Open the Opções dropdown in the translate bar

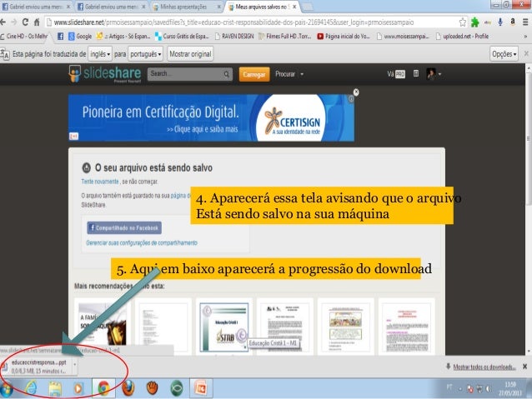504,54
